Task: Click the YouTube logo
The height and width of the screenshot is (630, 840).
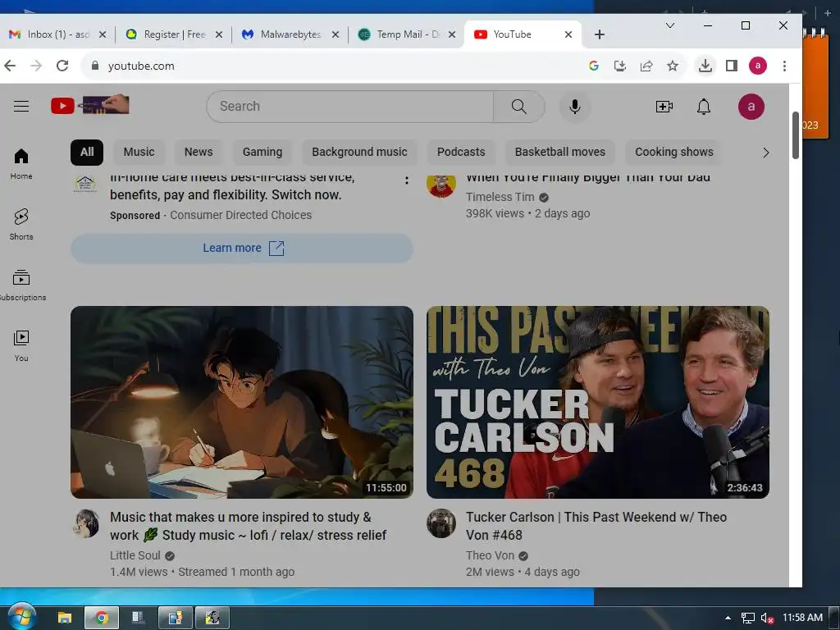Action: point(89,105)
